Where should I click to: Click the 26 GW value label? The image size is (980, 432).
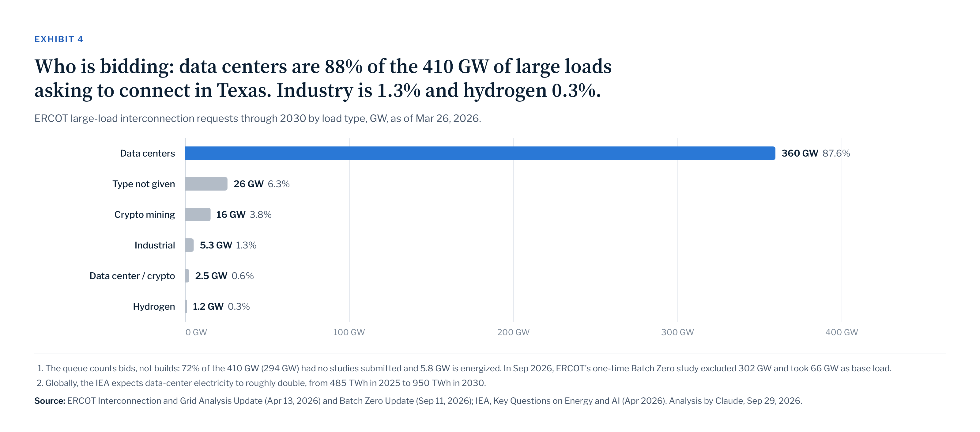(248, 184)
